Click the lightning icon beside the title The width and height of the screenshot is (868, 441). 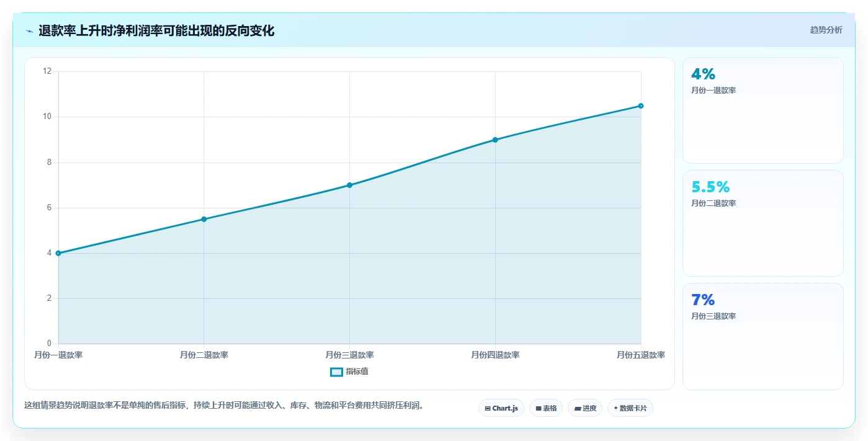[29, 30]
